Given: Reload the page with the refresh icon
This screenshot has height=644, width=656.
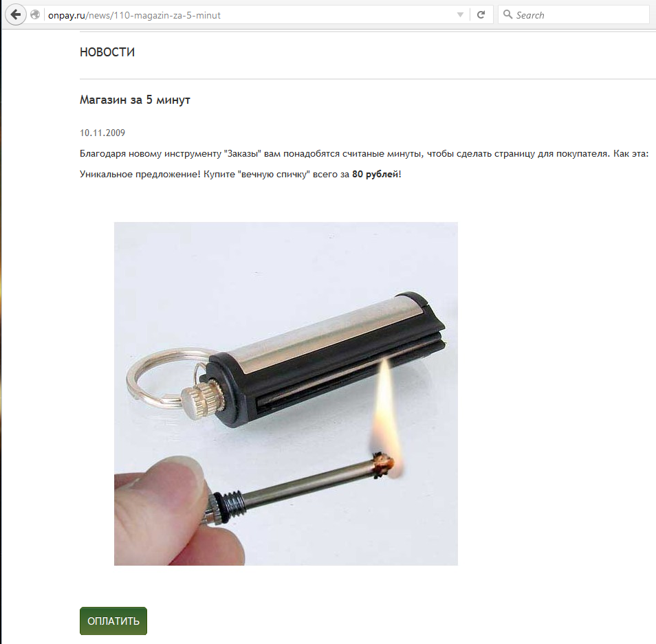Looking at the screenshot, I should coord(481,14).
